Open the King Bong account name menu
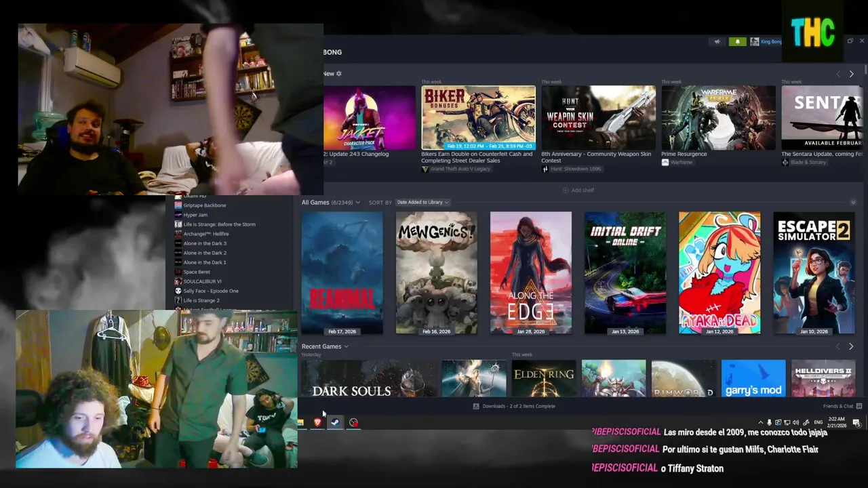868x488 pixels. 771,42
